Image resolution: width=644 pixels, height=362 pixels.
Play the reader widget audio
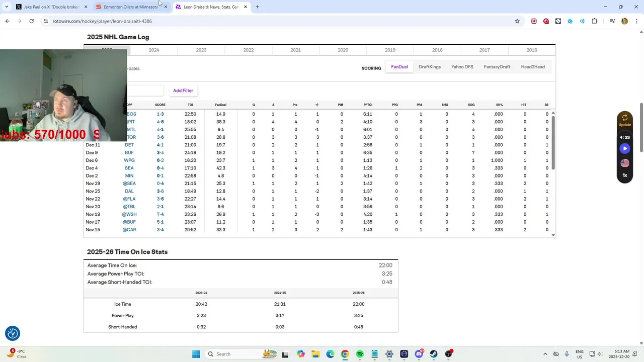625,148
